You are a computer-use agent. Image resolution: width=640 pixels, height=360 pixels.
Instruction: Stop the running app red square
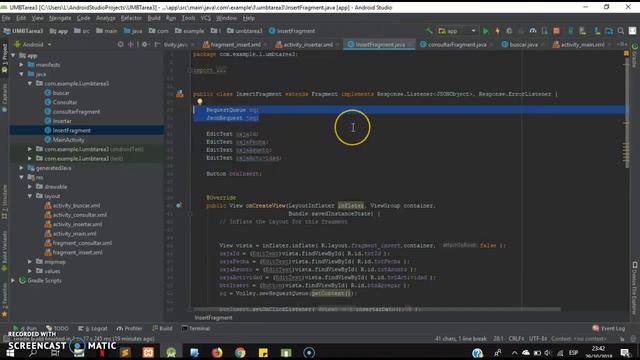point(556,31)
